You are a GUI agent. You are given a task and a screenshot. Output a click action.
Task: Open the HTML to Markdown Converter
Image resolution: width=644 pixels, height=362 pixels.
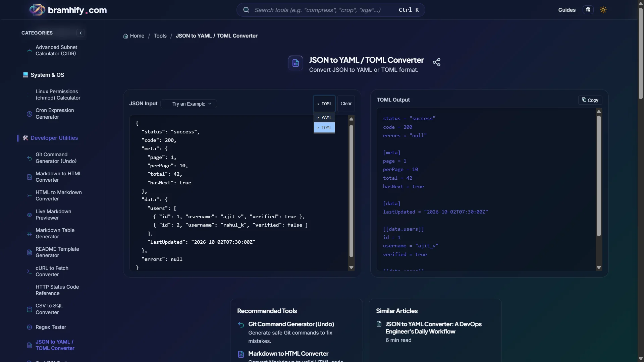(x=59, y=196)
